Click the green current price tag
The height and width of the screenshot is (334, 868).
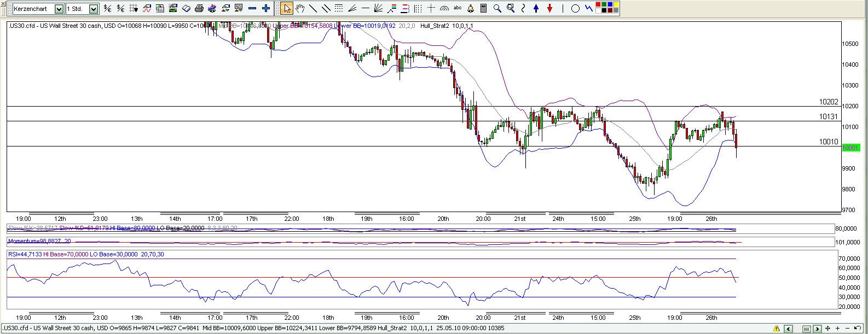click(x=851, y=148)
